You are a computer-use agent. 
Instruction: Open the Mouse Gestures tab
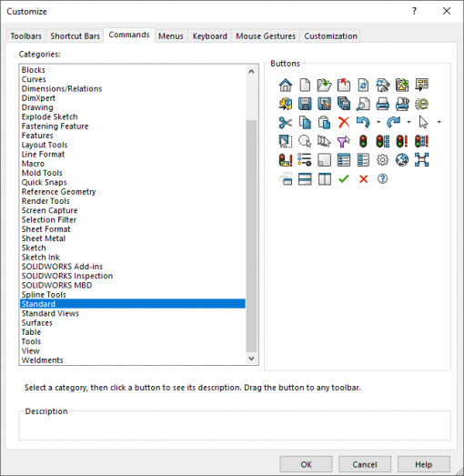pos(266,36)
